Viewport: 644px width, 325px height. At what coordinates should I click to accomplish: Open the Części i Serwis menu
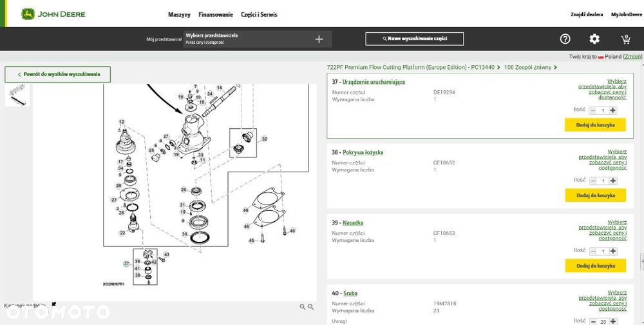[x=259, y=14]
